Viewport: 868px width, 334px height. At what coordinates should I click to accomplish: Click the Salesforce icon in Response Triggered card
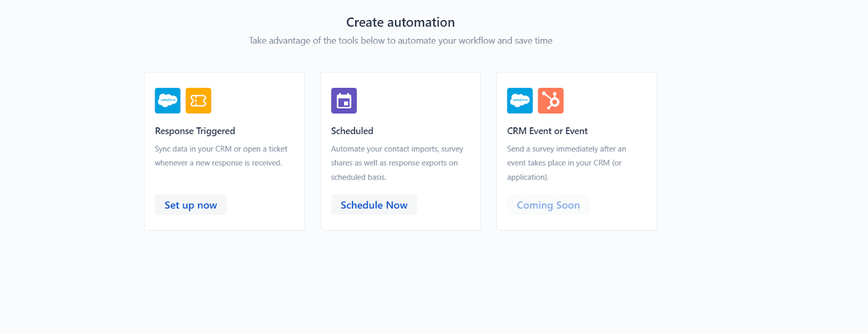point(168,101)
